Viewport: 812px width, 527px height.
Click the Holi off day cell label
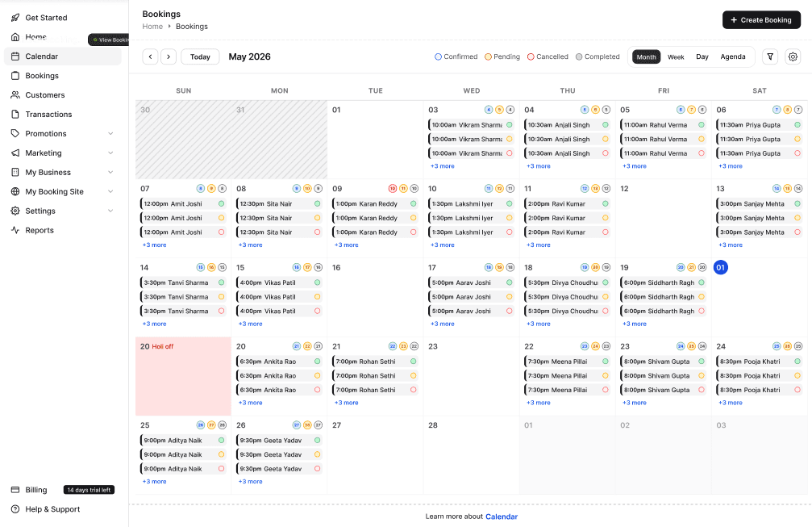tap(163, 346)
